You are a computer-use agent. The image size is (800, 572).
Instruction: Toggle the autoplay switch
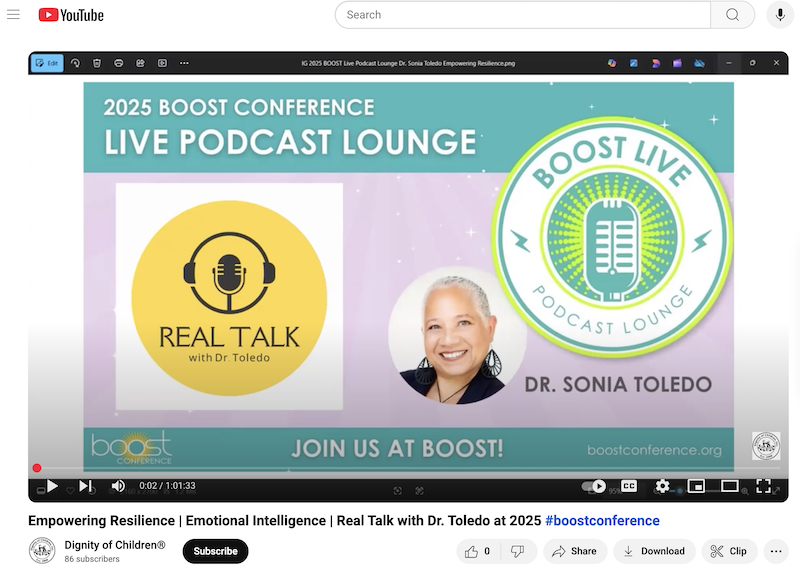[594, 486]
